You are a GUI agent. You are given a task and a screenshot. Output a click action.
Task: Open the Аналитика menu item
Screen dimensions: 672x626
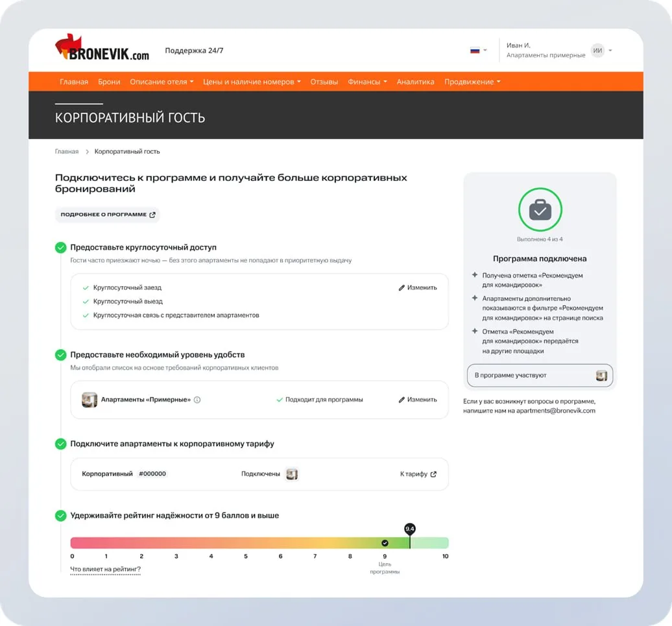pos(415,82)
